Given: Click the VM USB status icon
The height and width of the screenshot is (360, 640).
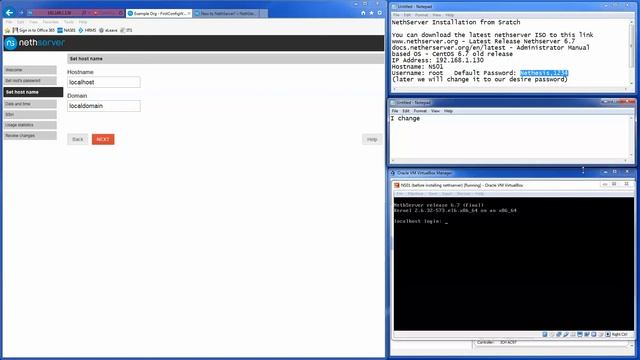Looking at the screenshot, I should [x=566, y=335].
